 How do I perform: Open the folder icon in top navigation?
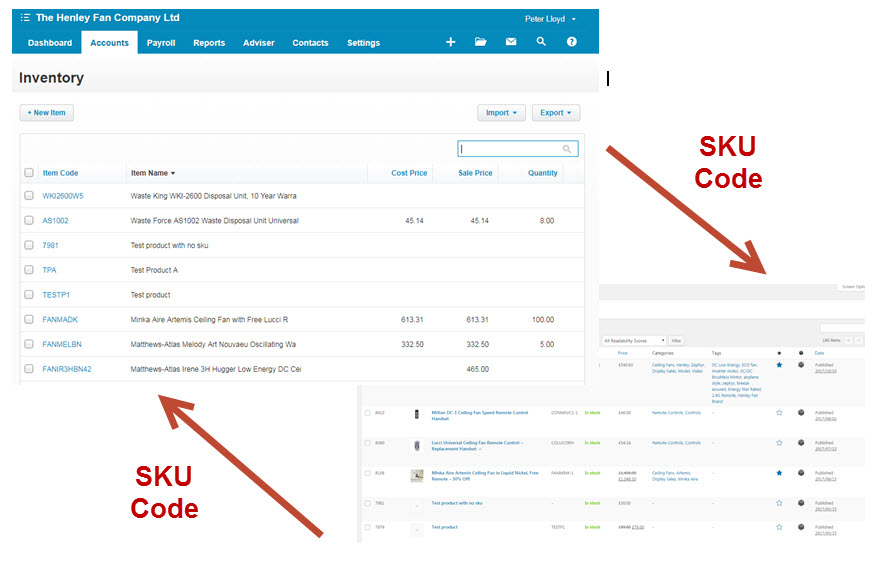(x=480, y=42)
